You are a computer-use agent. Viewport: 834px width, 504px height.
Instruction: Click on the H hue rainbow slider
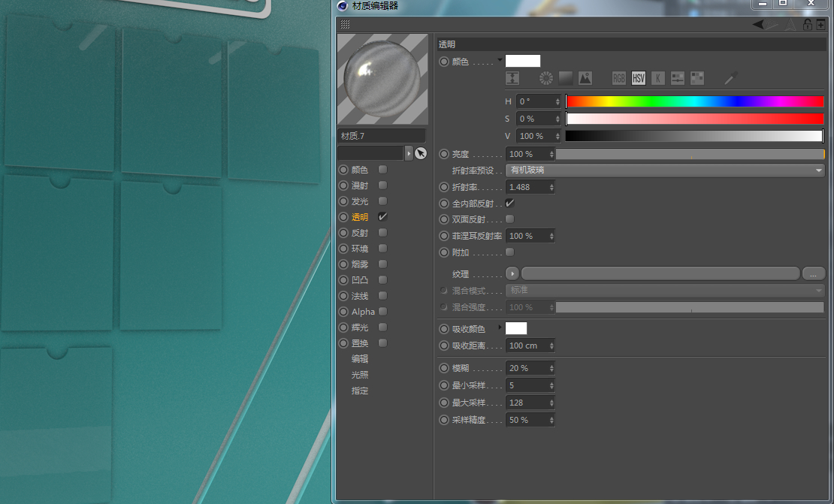pos(695,101)
